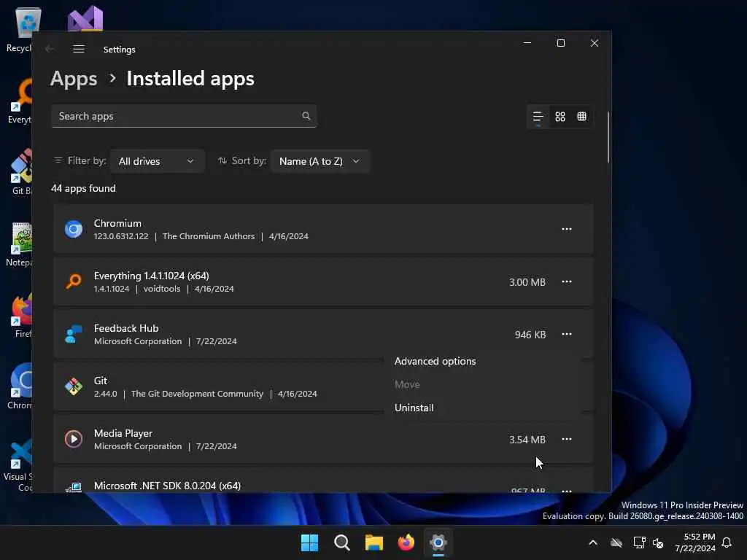Open more options for Chromium
This screenshot has height=560, width=747.
566,229
